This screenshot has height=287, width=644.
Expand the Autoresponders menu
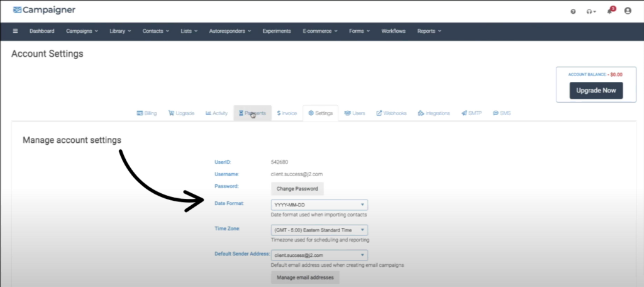[x=230, y=31]
